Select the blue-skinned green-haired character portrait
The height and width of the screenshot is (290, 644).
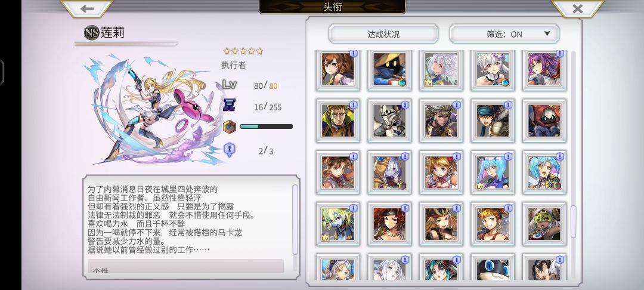pos(338,224)
